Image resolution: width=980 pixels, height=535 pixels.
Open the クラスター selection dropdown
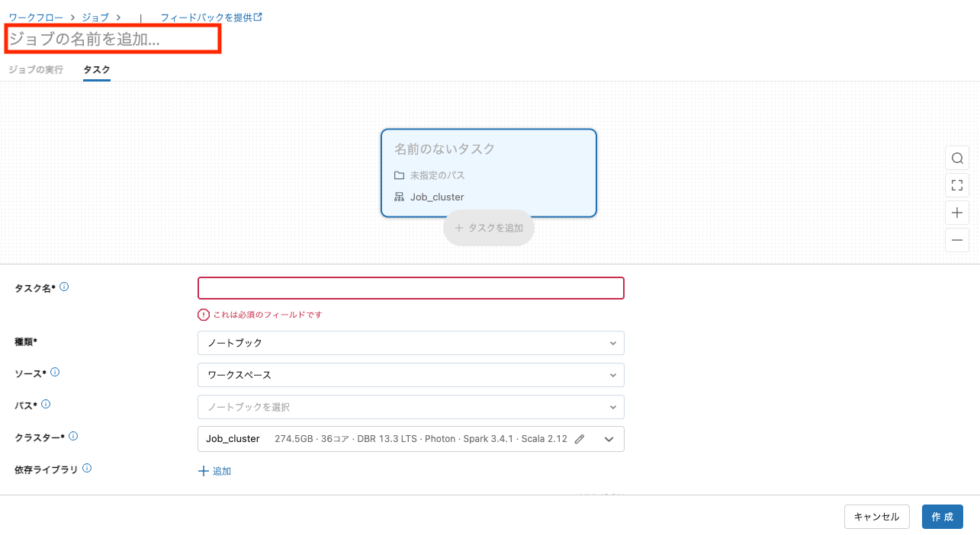click(x=610, y=438)
